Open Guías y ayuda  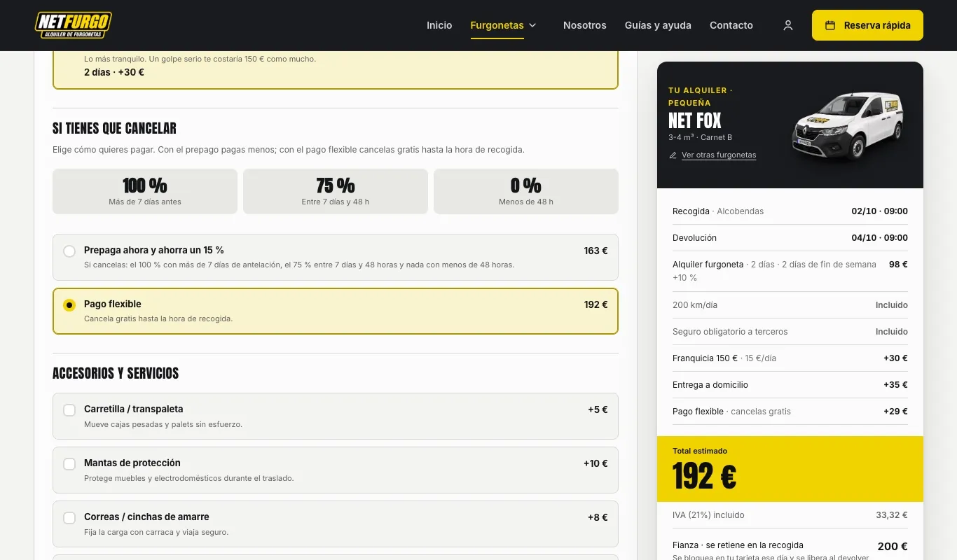(x=658, y=25)
